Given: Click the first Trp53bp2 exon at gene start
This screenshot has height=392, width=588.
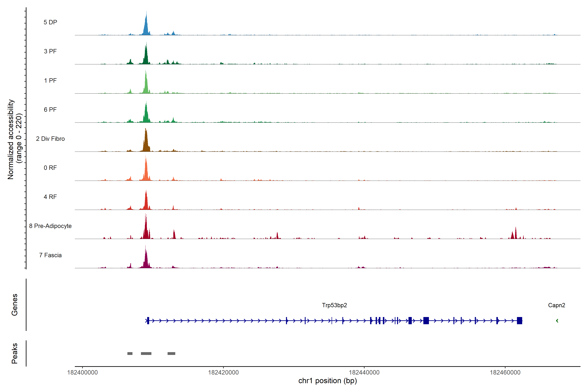Looking at the screenshot, I should (148, 320).
